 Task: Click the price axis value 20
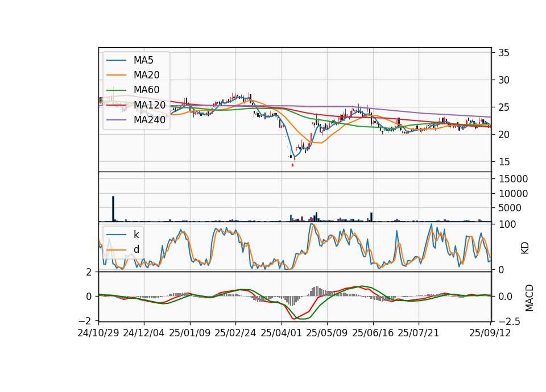[504, 135]
